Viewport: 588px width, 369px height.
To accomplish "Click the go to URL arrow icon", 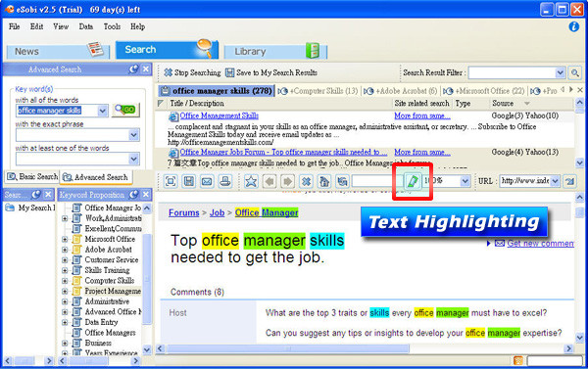I will (x=570, y=181).
